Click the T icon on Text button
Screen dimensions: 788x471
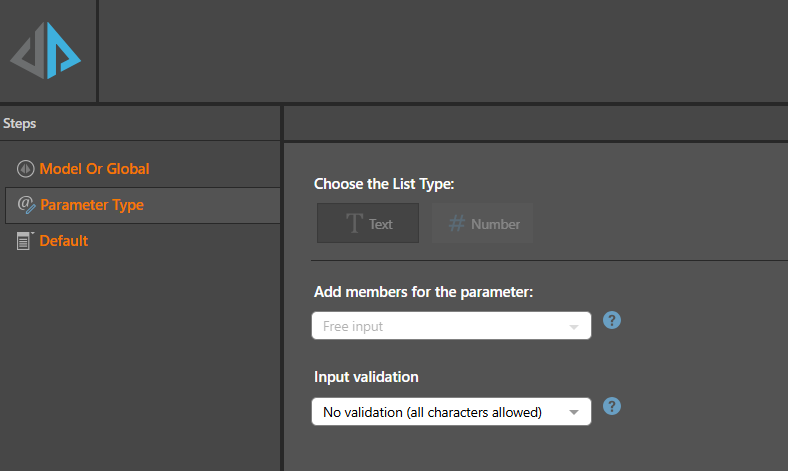(354, 223)
